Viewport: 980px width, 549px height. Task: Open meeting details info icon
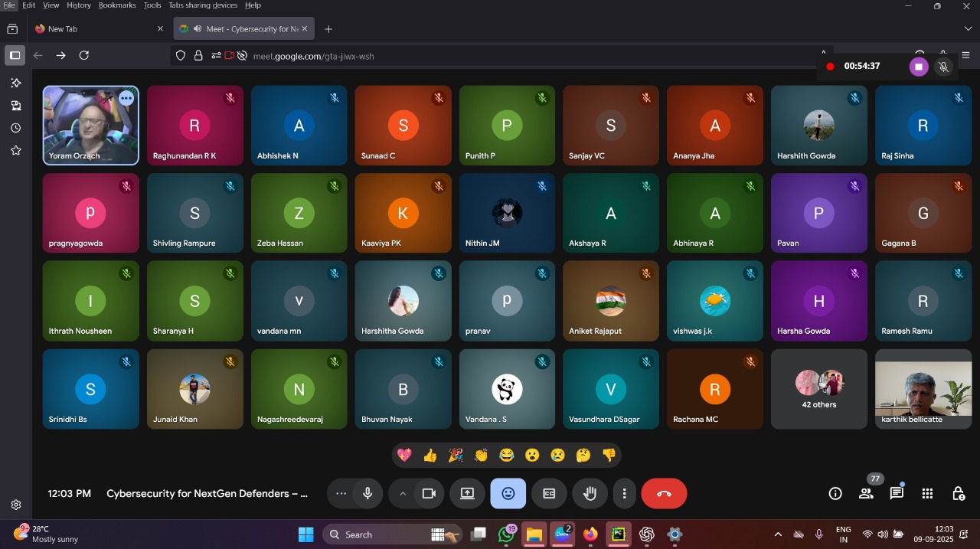click(835, 494)
